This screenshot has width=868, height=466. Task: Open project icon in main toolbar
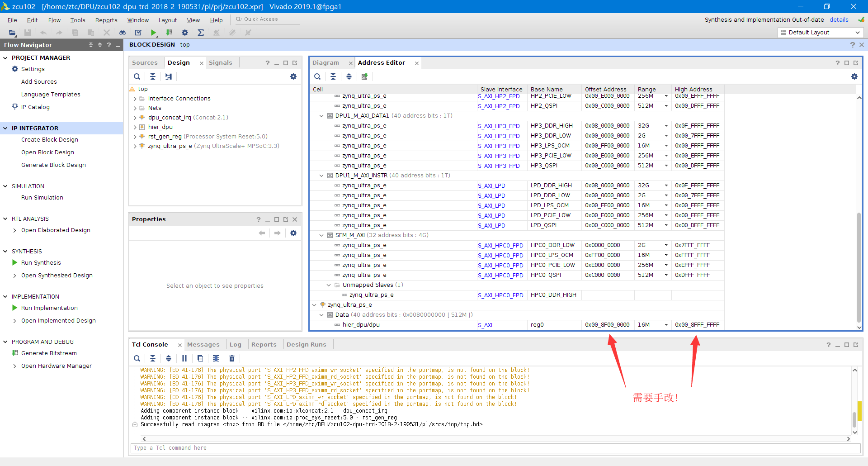tap(12, 33)
